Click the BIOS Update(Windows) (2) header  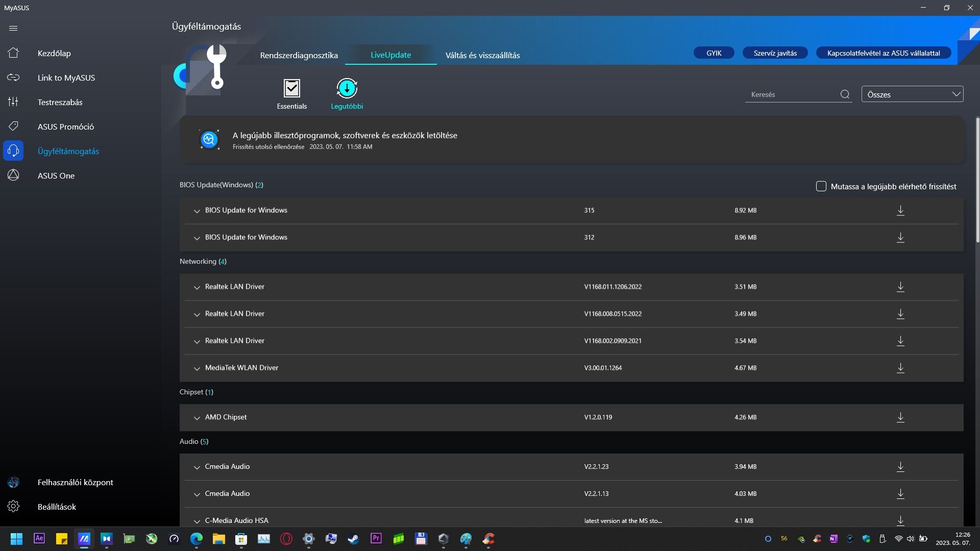pos(221,185)
